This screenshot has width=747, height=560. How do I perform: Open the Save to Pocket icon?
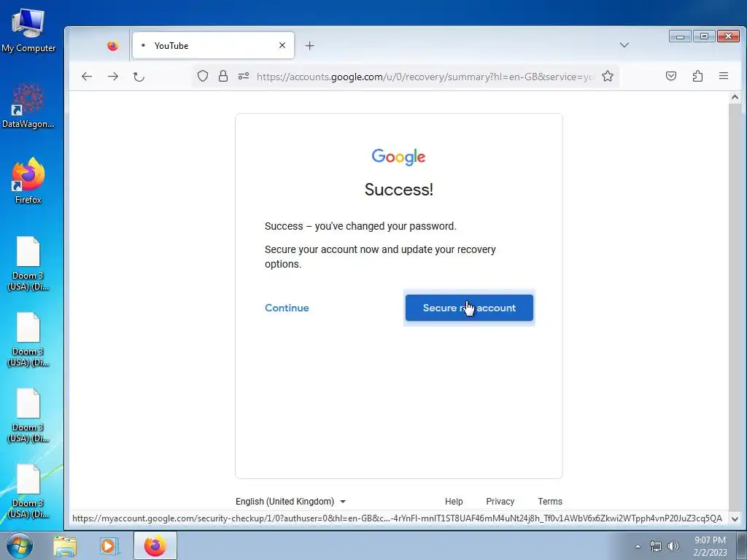671,76
